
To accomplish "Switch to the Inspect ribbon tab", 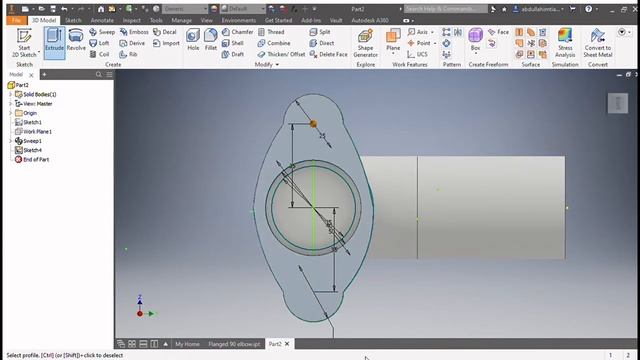I will coord(131,20).
